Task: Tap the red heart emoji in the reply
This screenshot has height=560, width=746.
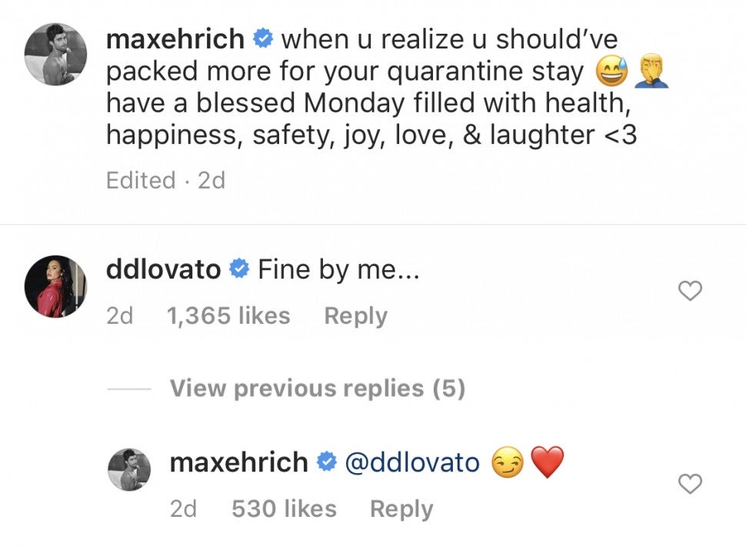Action: [x=546, y=463]
